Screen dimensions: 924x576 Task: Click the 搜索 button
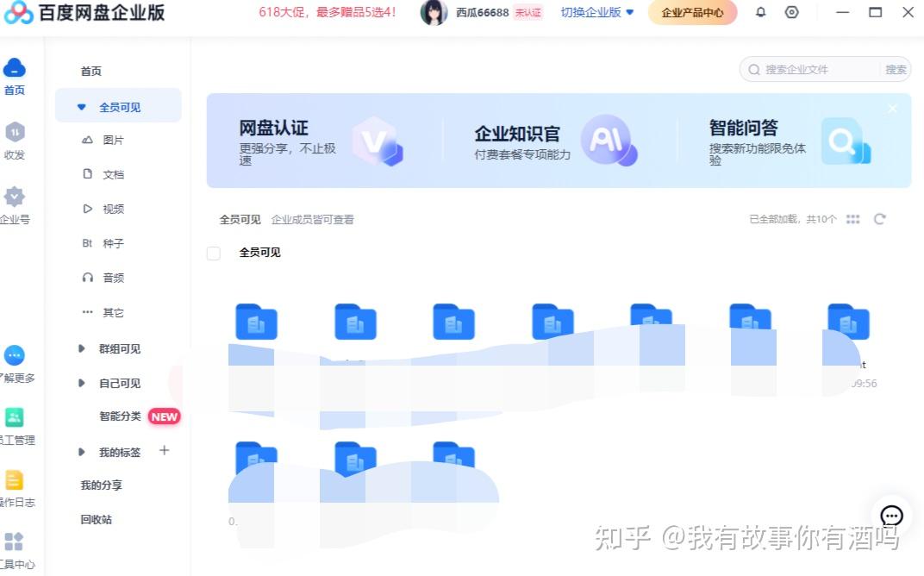[x=896, y=70]
